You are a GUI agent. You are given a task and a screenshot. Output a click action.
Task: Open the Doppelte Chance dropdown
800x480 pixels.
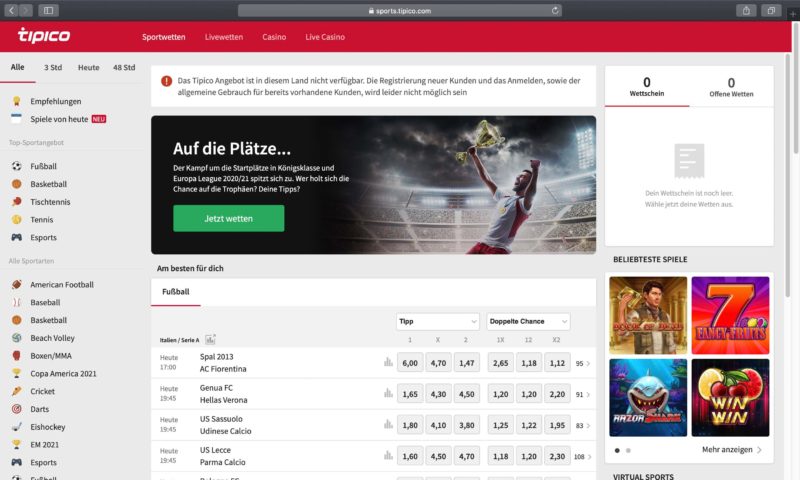528,321
